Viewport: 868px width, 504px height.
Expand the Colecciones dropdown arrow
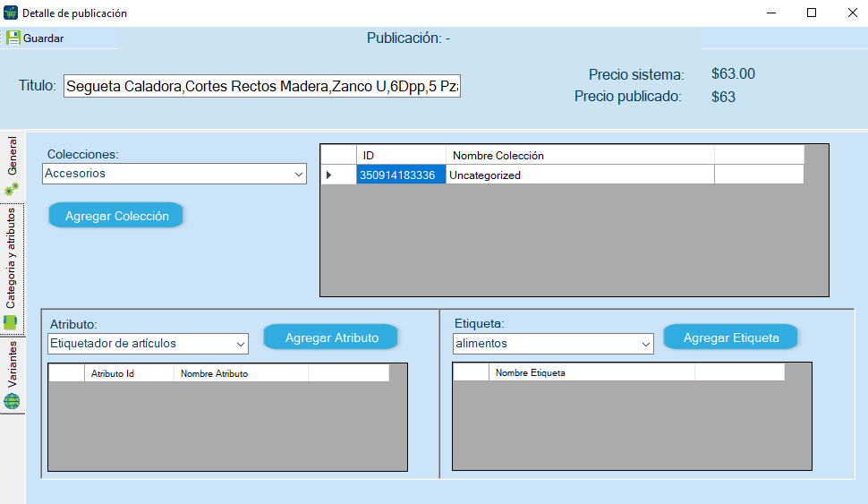pos(298,174)
